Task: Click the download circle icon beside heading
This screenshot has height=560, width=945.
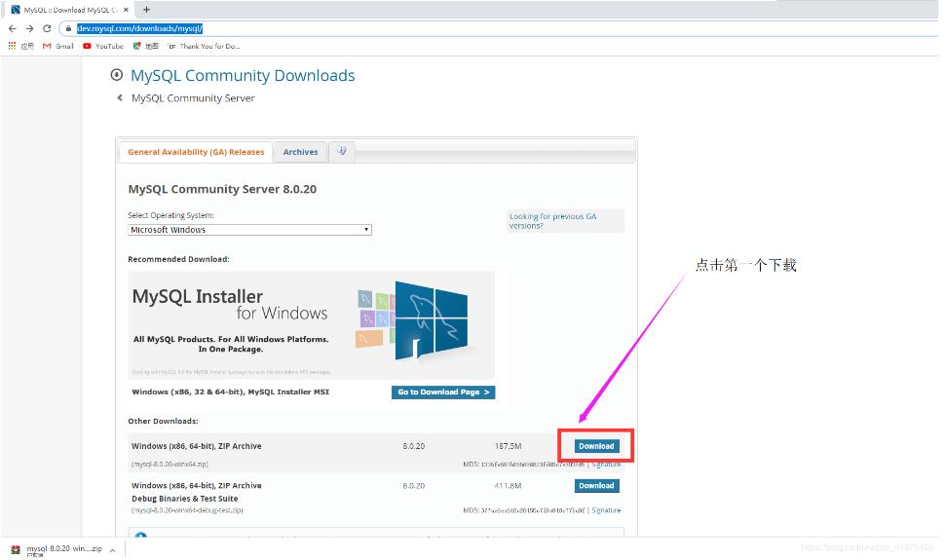Action: pos(116,75)
